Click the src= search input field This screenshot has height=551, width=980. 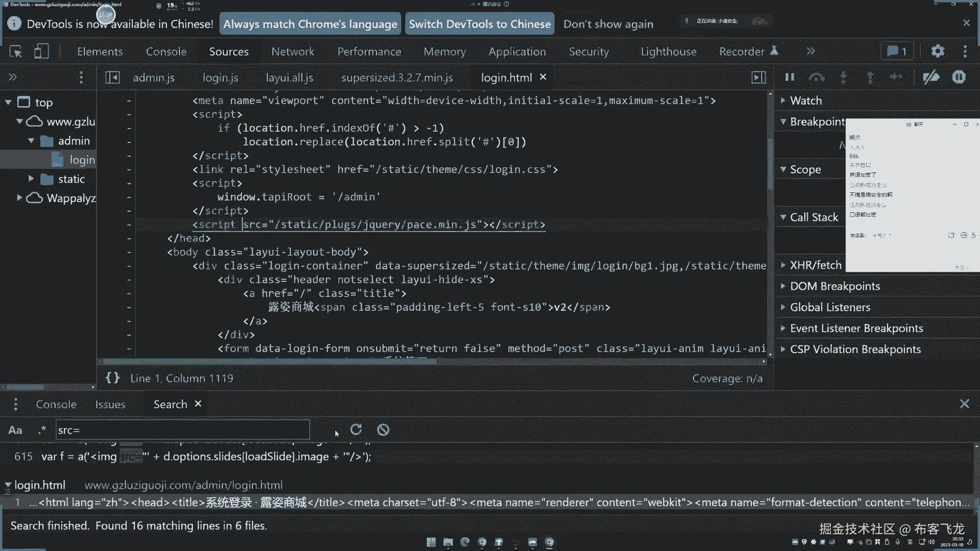pos(182,430)
